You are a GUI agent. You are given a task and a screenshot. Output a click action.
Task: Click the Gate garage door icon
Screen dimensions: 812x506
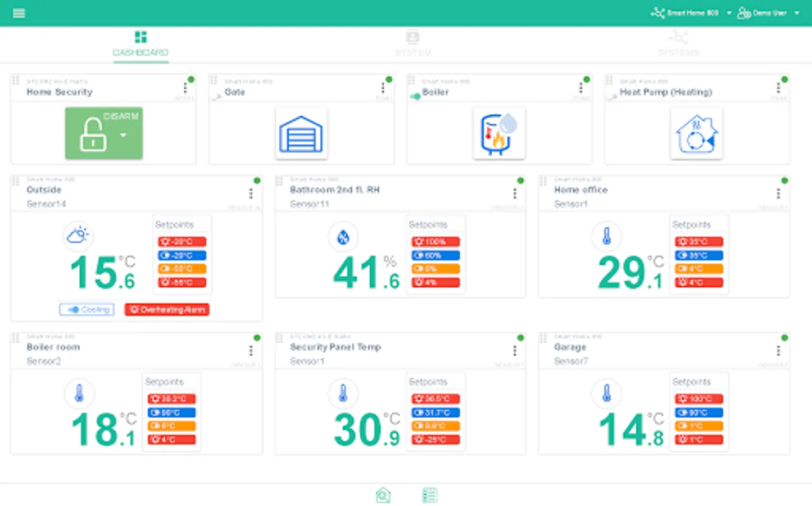pyautogui.click(x=301, y=134)
